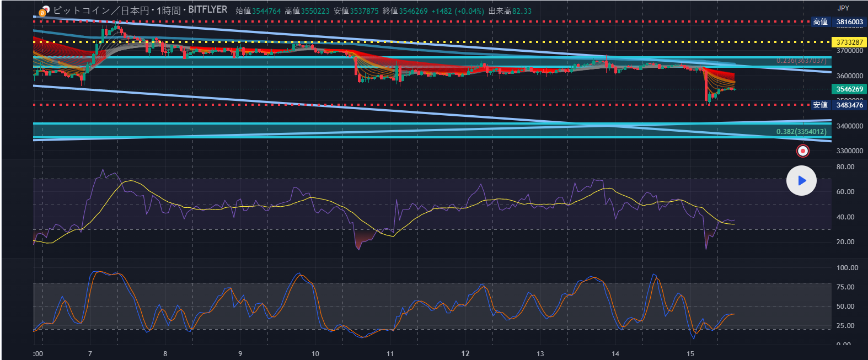Click the green 3546269 current price label
The height and width of the screenshot is (360, 868).
click(x=849, y=89)
